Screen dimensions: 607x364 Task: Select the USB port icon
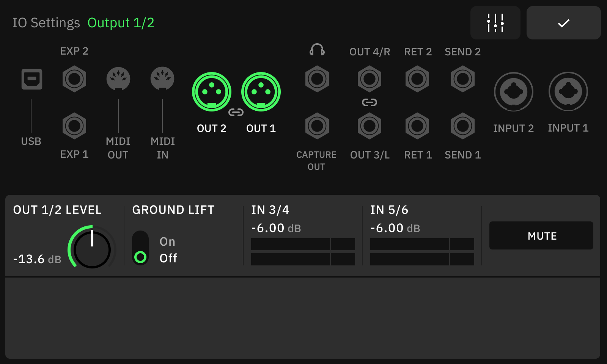[x=32, y=79]
